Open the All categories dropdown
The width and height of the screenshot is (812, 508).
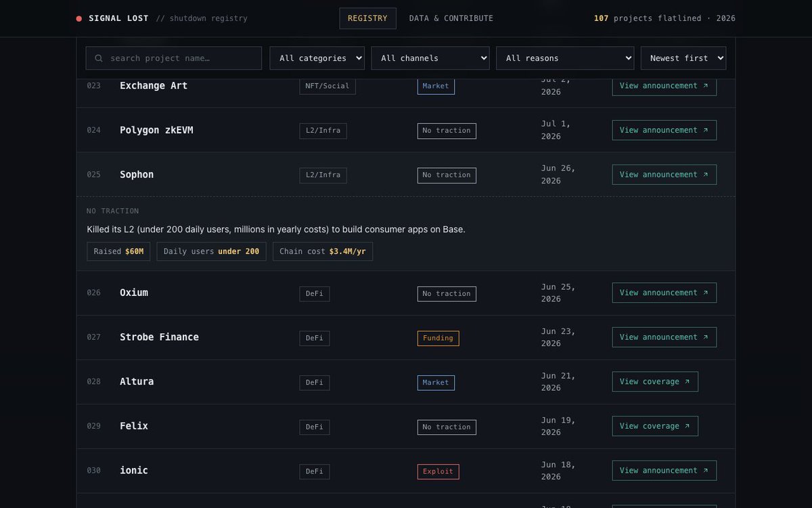click(317, 58)
